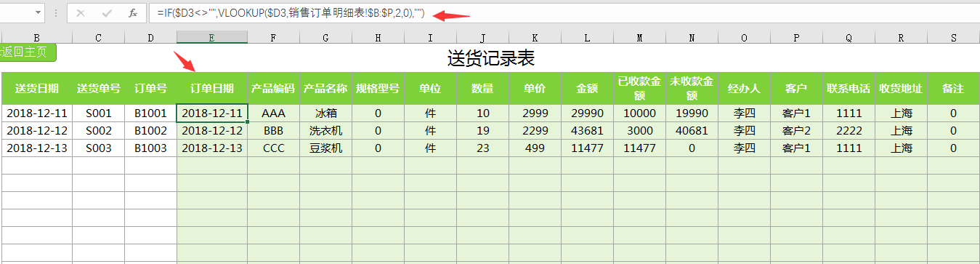Select column L header
This screenshot has width=980, height=264.
point(587,37)
